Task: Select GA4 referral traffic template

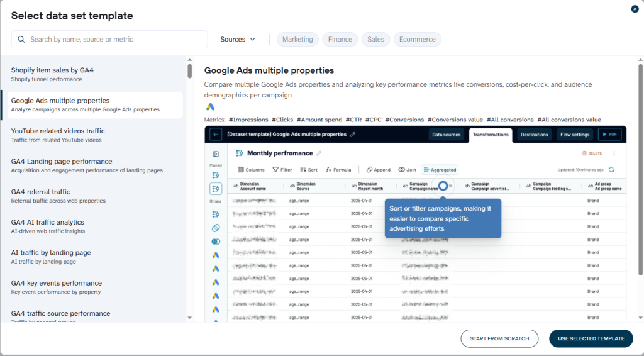Action: [95, 196]
